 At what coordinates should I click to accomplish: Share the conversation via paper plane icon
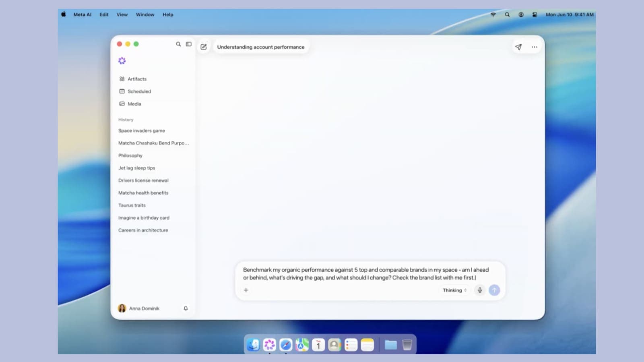(x=518, y=47)
